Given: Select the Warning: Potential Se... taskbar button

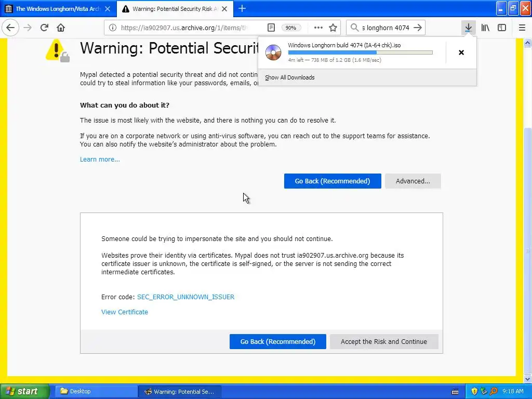Looking at the screenshot, I should coord(180,392).
